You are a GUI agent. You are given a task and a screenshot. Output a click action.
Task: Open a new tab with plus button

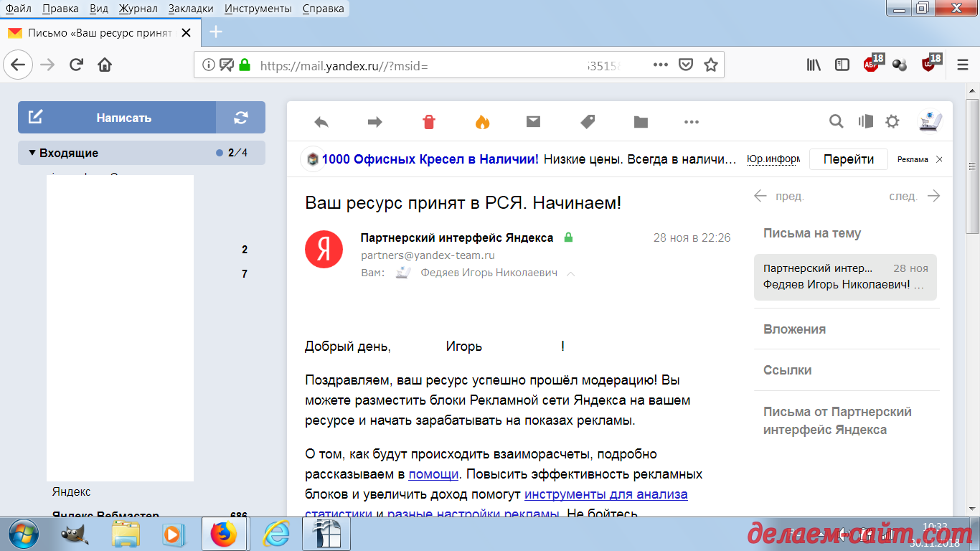(216, 32)
